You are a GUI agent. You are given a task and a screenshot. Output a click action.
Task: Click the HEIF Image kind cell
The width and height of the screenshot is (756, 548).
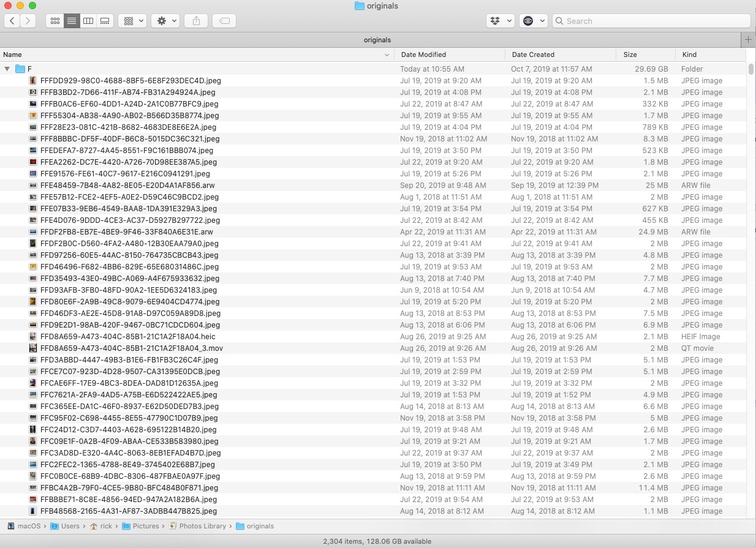[701, 337]
